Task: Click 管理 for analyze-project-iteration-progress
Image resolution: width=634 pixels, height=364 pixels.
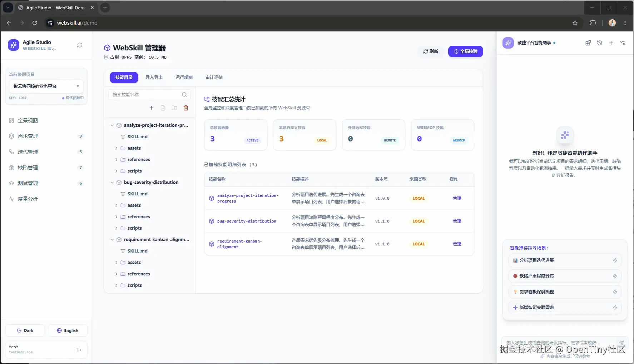Action: [457, 198]
